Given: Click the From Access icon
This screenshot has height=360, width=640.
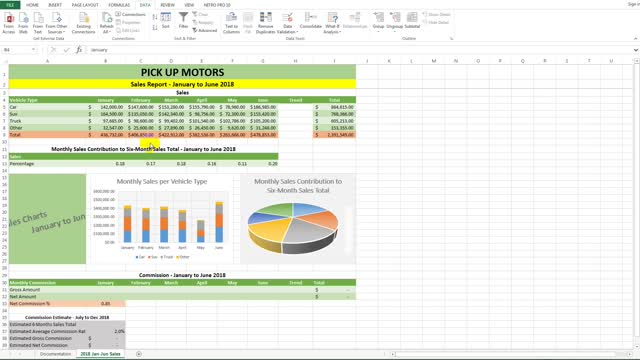Looking at the screenshot, I should coord(9,22).
